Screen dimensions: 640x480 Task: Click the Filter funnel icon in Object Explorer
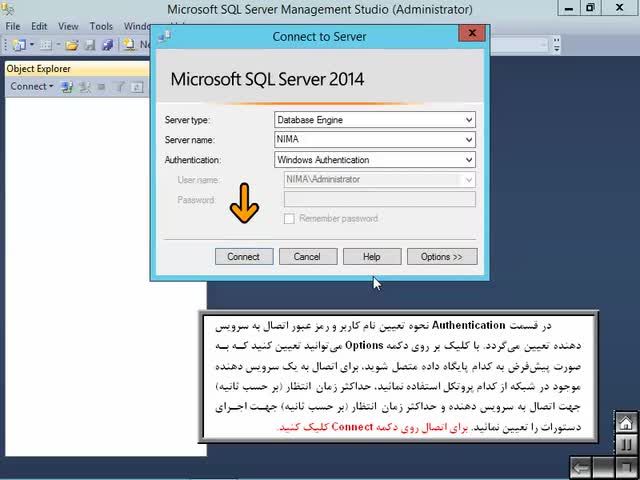(119, 87)
